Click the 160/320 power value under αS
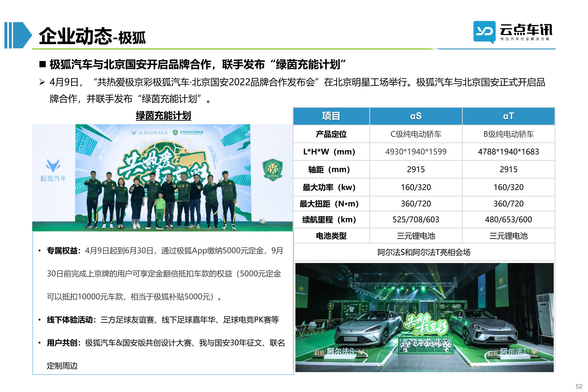The height and width of the screenshot is (392, 588). 416,187
